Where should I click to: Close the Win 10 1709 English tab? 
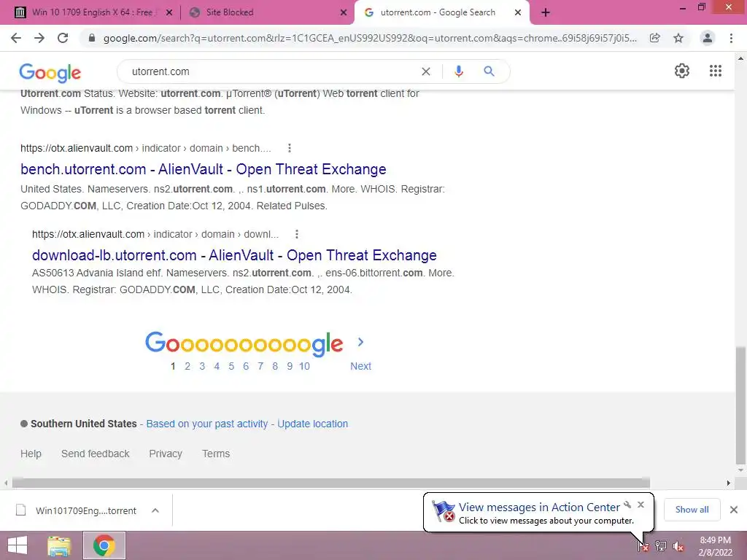169,12
